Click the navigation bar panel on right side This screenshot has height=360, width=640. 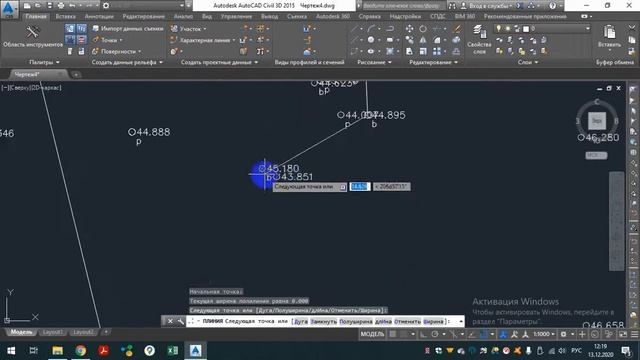coord(616,221)
